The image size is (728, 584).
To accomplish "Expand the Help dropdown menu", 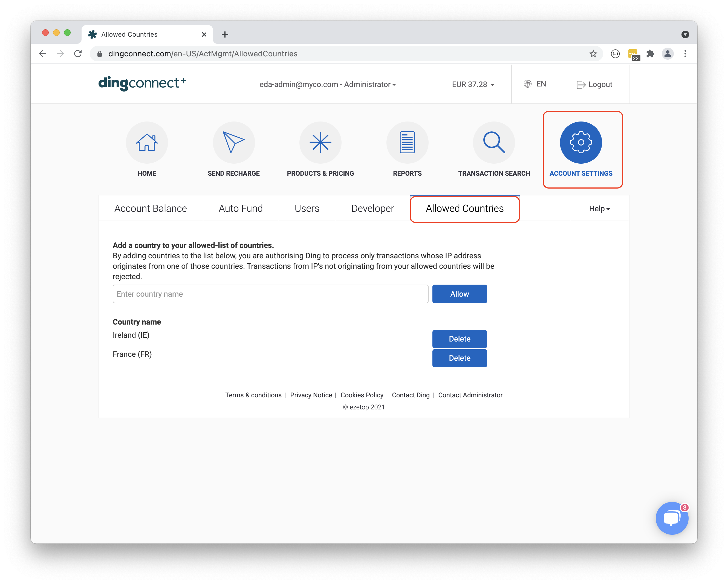I will click(599, 209).
